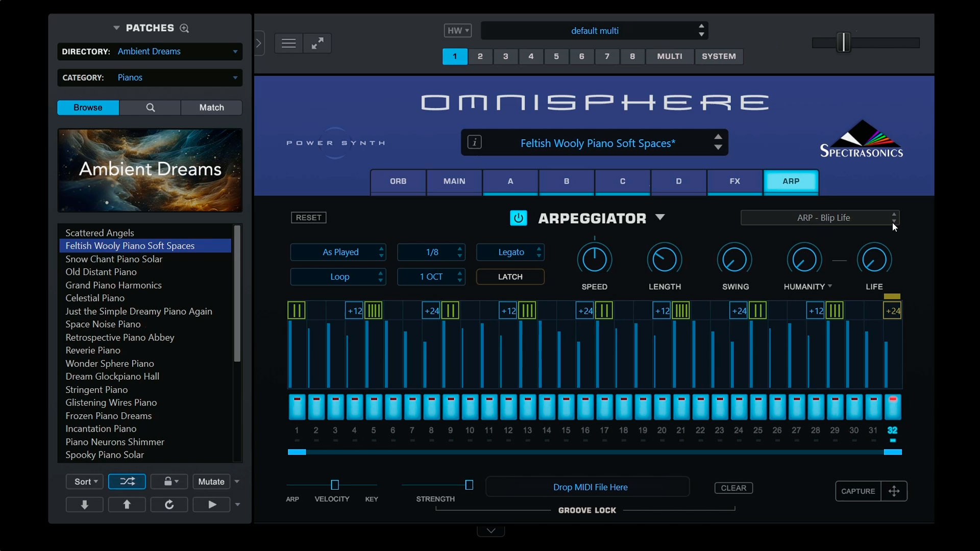The image size is (980, 551).
Task: Click the expand window icon near the hamburger menu
Action: click(317, 43)
